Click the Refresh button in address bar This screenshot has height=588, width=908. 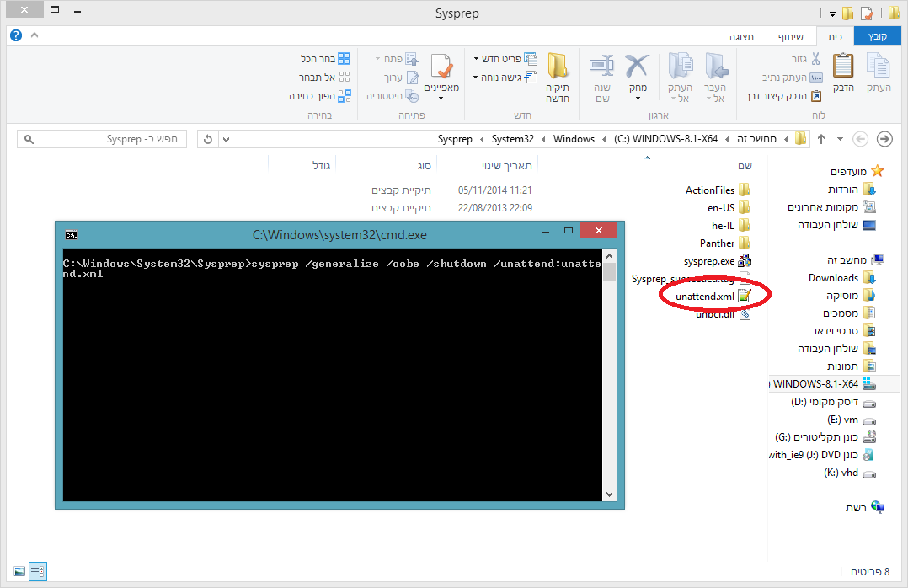tap(208, 139)
